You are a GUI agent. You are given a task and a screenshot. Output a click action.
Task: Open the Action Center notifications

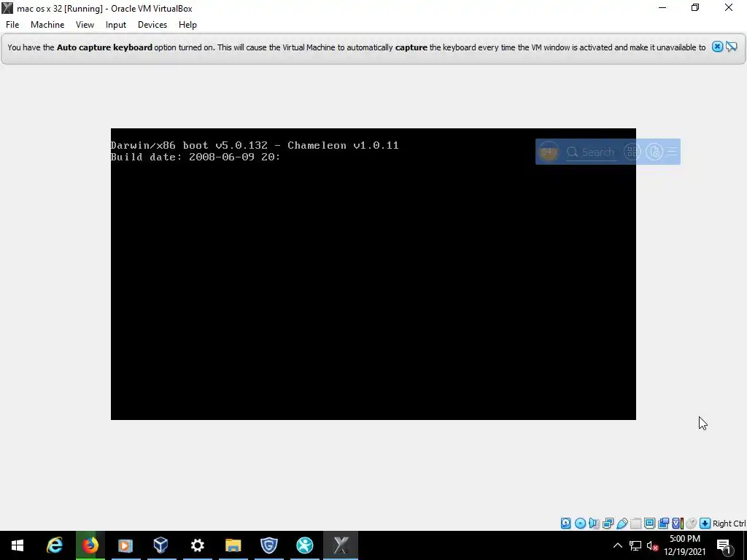tap(724, 545)
